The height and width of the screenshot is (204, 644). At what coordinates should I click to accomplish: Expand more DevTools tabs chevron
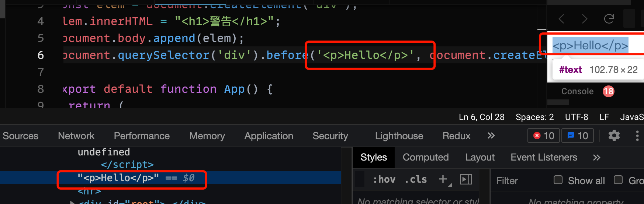pos(491,136)
